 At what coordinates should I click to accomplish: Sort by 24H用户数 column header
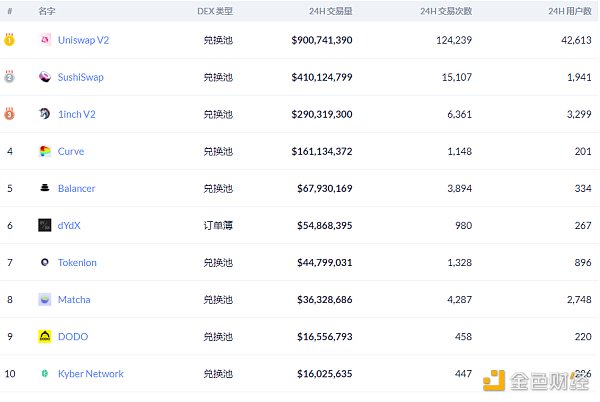pyautogui.click(x=570, y=11)
